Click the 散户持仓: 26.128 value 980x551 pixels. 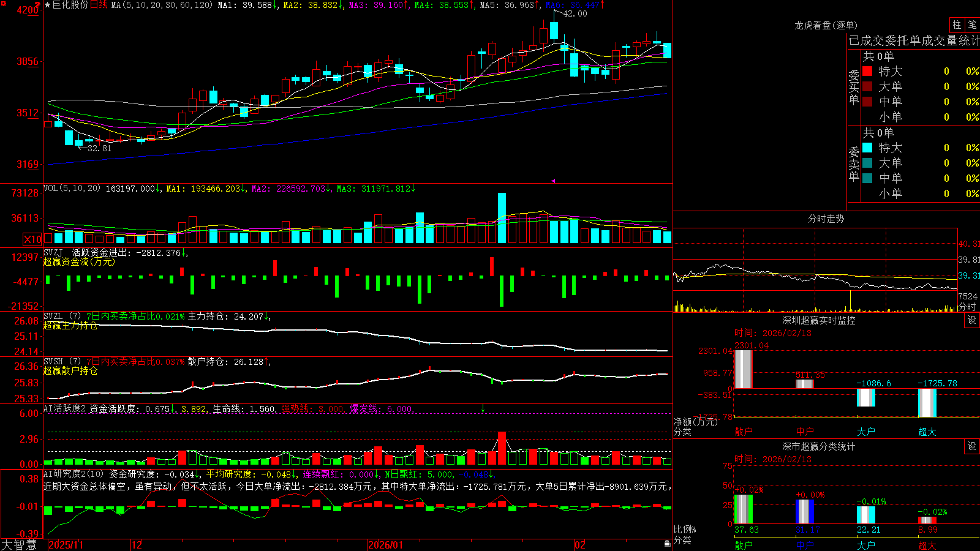point(229,362)
